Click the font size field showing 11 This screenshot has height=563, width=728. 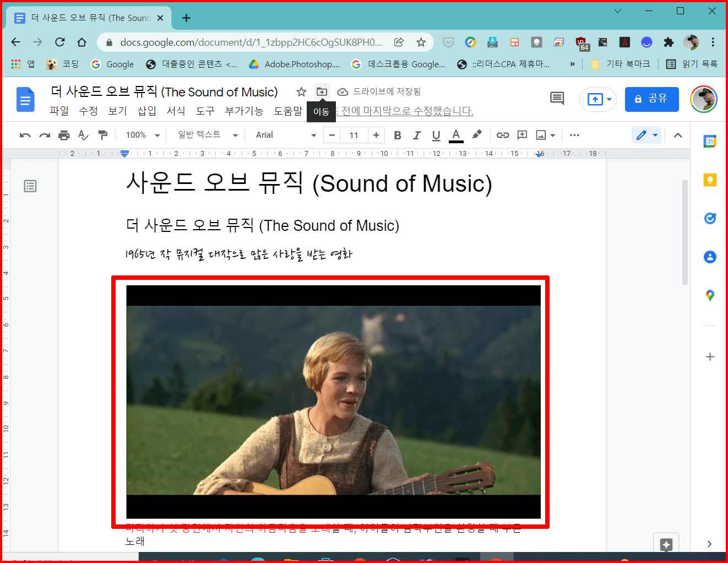pos(354,135)
